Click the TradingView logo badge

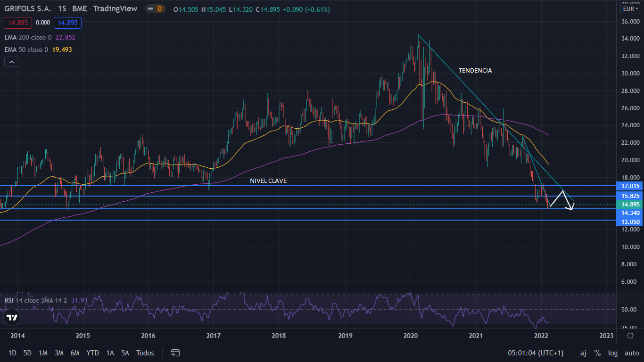coord(12,318)
